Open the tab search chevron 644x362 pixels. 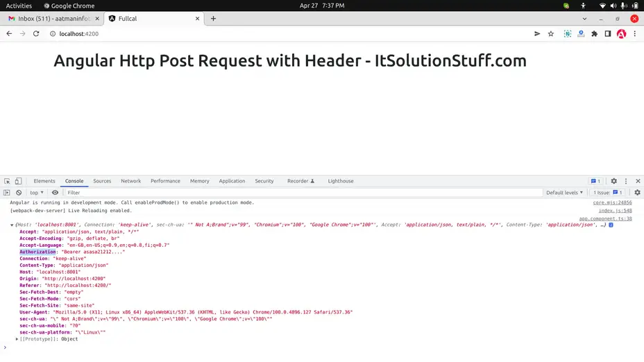pyautogui.click(x=584, y=19)
